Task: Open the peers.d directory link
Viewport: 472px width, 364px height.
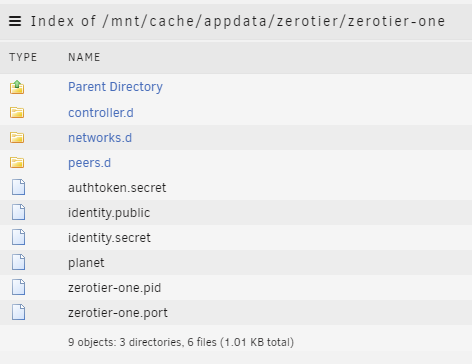Action: click(89, 163)
